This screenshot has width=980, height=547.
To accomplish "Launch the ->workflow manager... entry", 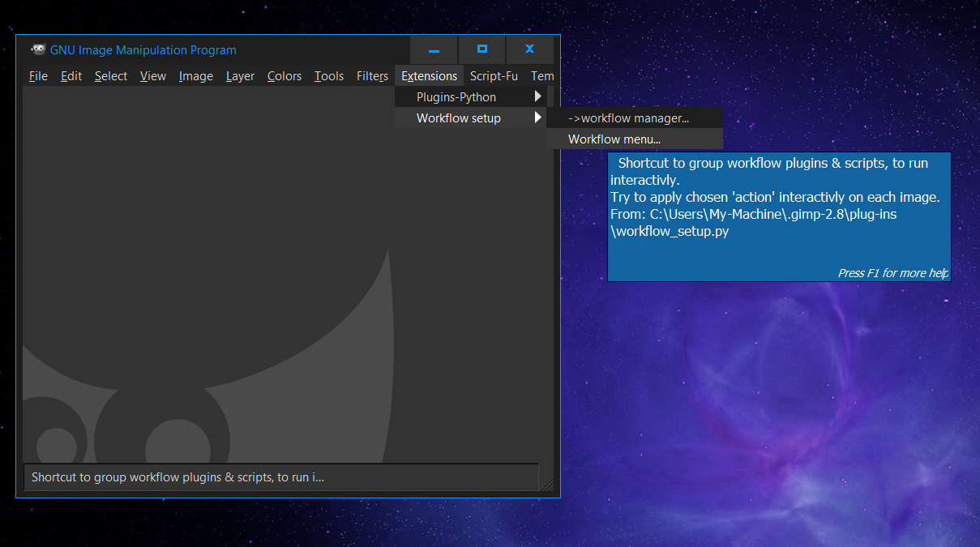I will 635,118.
